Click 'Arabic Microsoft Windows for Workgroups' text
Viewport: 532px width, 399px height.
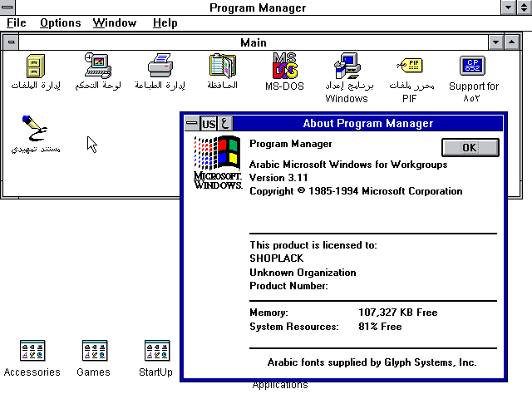point(348,165)
